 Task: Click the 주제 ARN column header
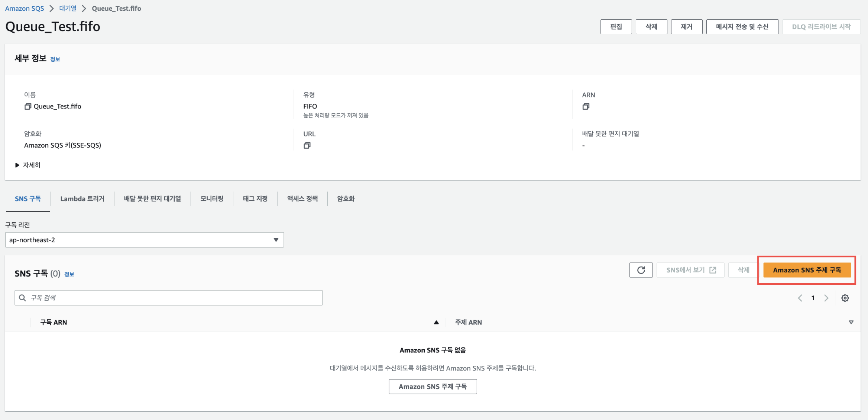point(469,322)
